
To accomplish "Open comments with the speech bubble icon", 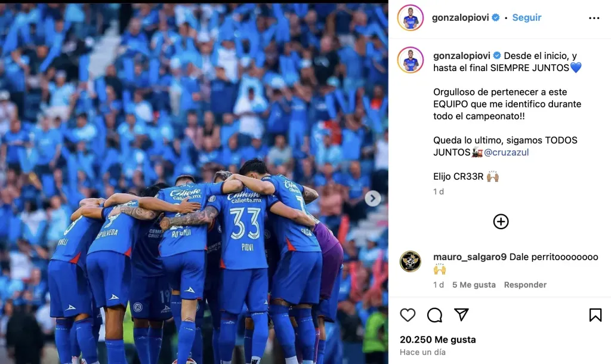I will [x=434, y=315].
